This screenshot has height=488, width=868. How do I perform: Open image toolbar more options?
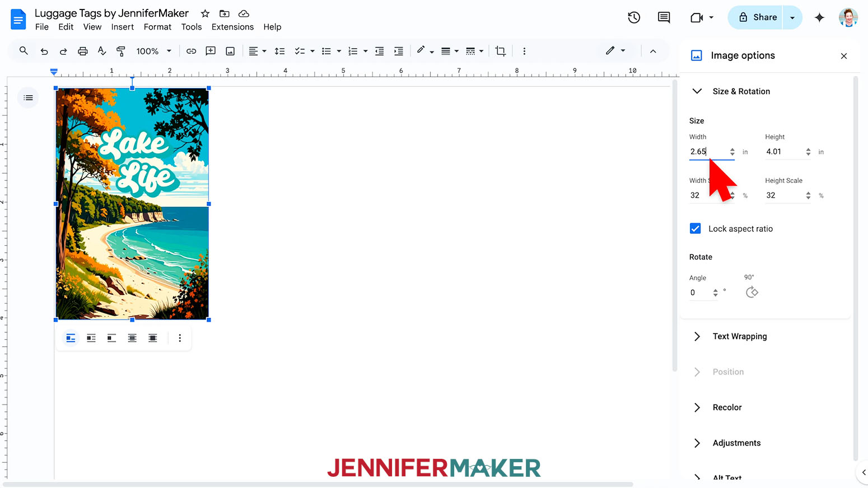tap(180, 338)
